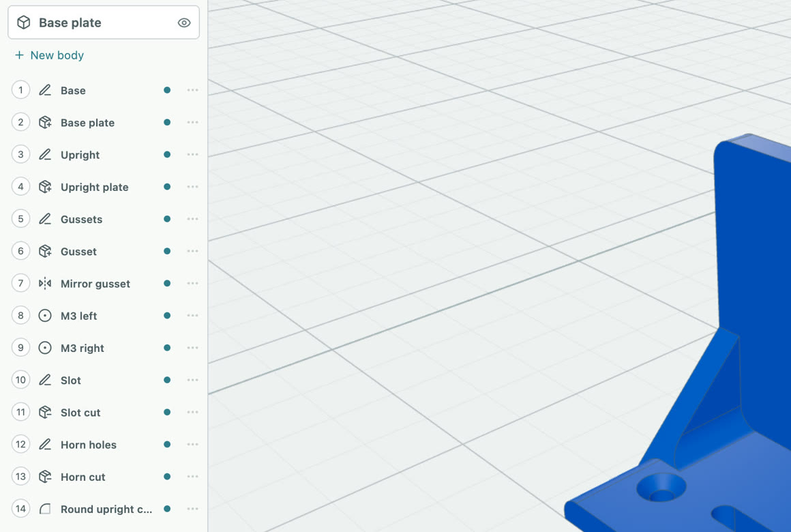Open more options for Upright step
Viewport: 791px width, 532px height.
193,154
